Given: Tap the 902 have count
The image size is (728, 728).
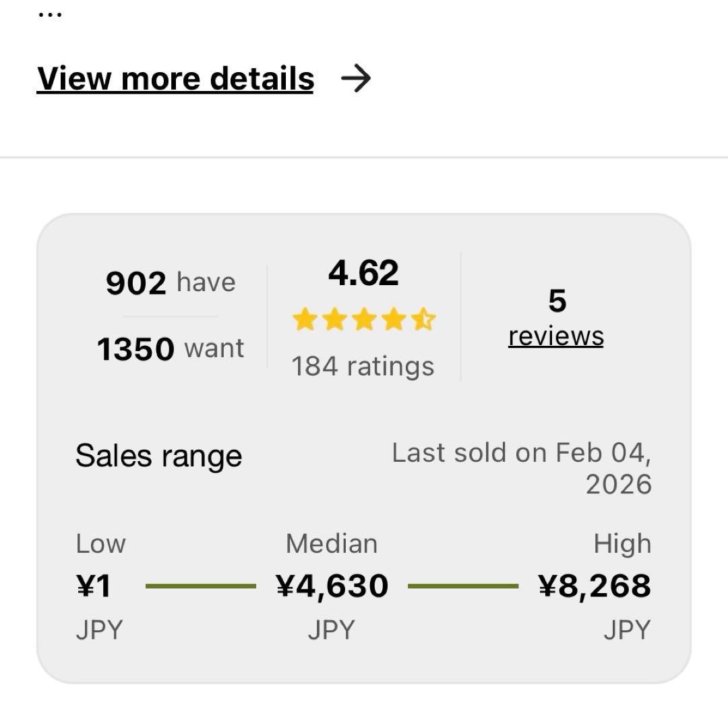Looking at the screenshot, I should pyautogui.click(x=171, y=283).
